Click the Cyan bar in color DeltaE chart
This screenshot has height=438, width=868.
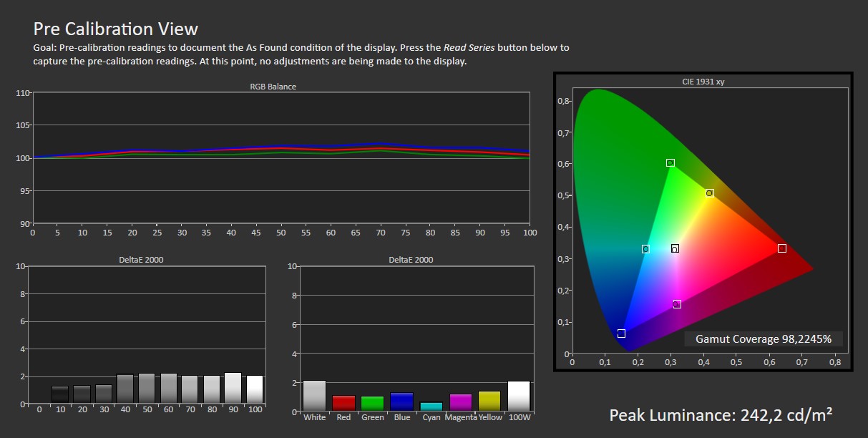coord(431,407)
